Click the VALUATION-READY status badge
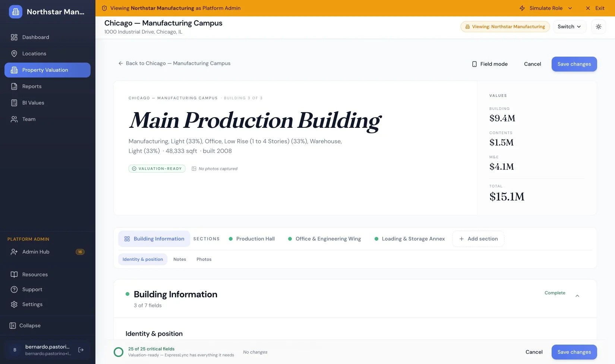 point(157,169)
